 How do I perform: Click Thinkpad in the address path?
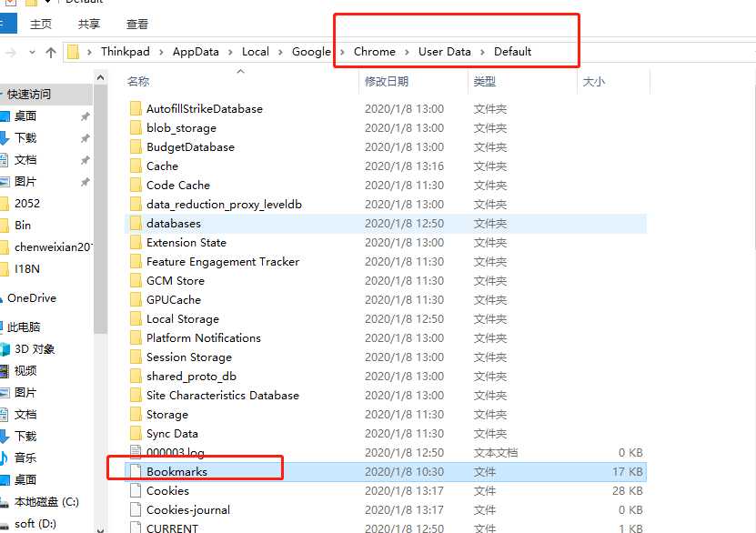[x=126, y=52]
